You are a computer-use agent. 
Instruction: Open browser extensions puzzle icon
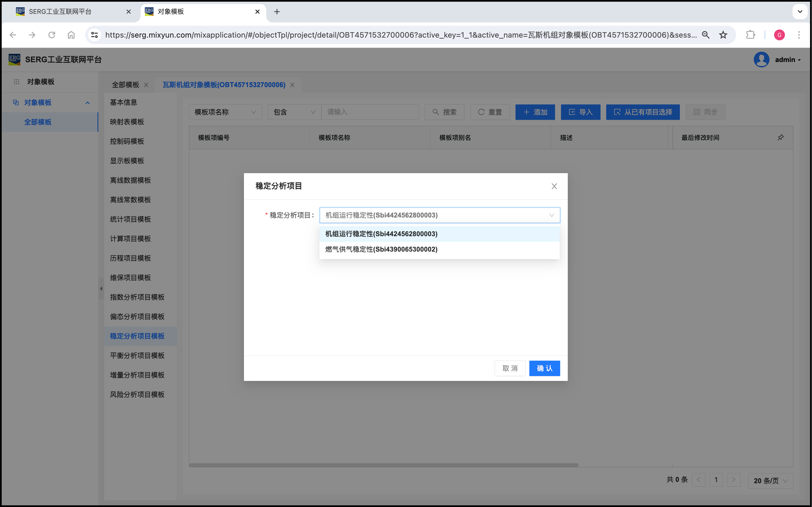750,35
